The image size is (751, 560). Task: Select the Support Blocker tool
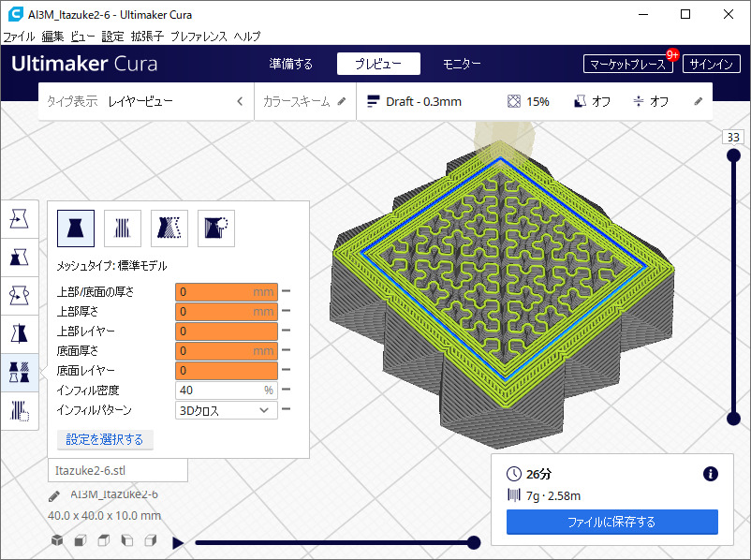coord(19,409)
